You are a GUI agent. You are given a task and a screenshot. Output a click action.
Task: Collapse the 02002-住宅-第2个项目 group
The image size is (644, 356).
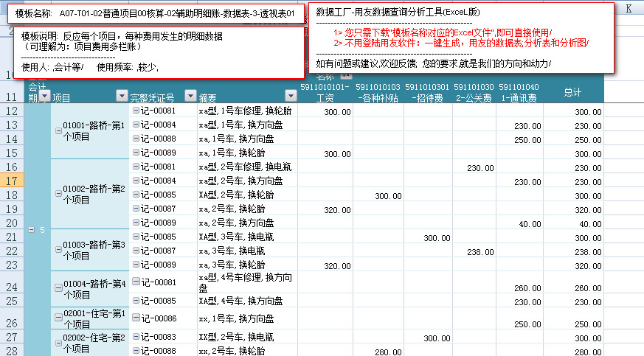pyautogui.click(x=58, y=342)
